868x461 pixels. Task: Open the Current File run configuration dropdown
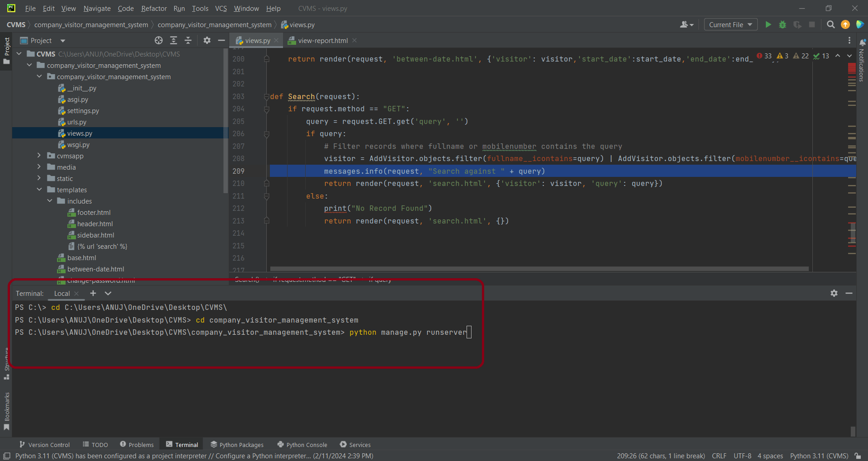(x=730, y=25)
